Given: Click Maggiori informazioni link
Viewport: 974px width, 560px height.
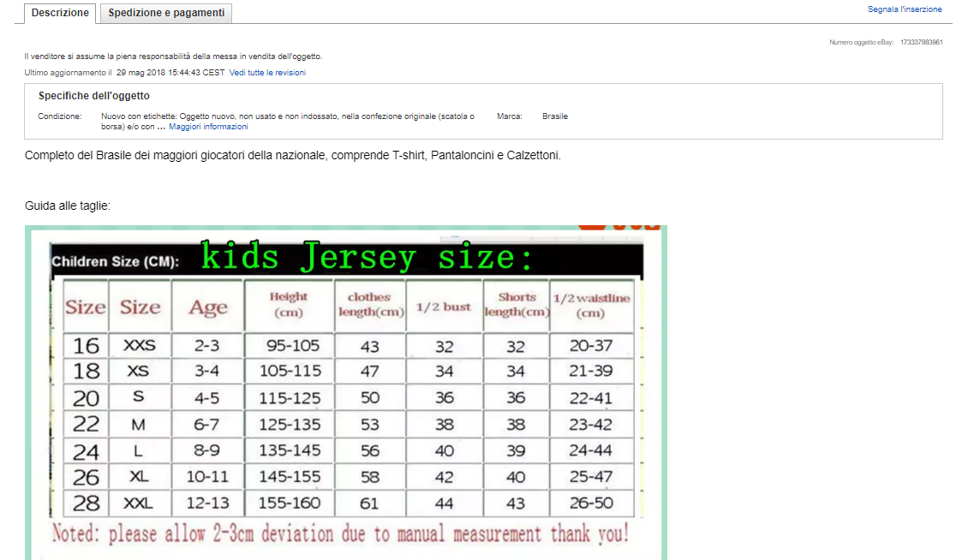Looking at the screenshot, I should pos(208,127).
